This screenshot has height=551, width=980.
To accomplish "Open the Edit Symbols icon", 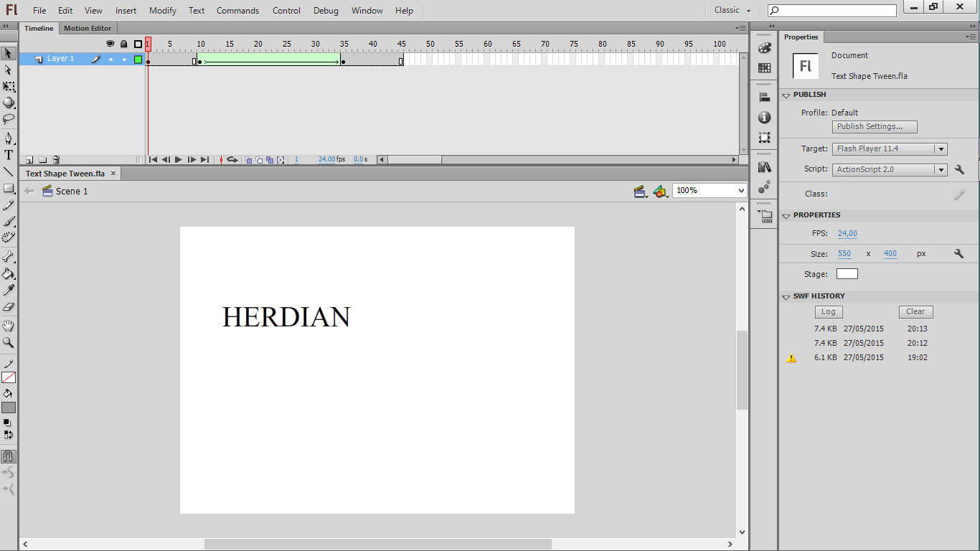I will pyautogui.click(x=661, y=191).
